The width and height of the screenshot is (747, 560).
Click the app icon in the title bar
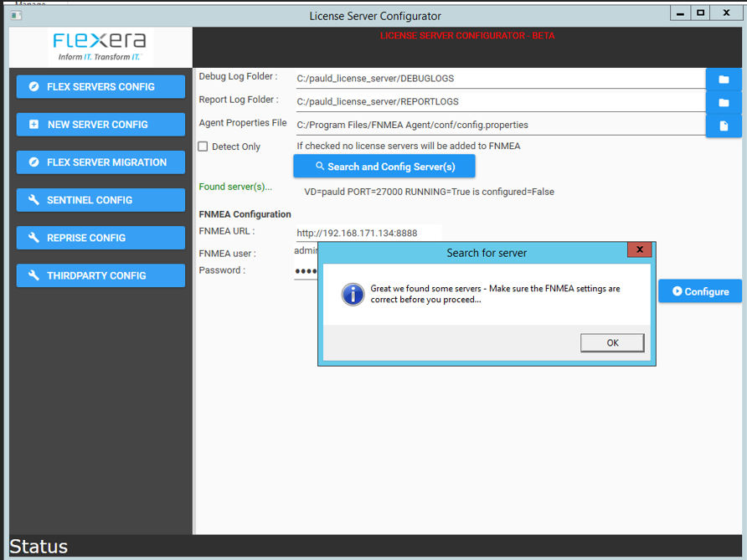click(x=16, y=15)
